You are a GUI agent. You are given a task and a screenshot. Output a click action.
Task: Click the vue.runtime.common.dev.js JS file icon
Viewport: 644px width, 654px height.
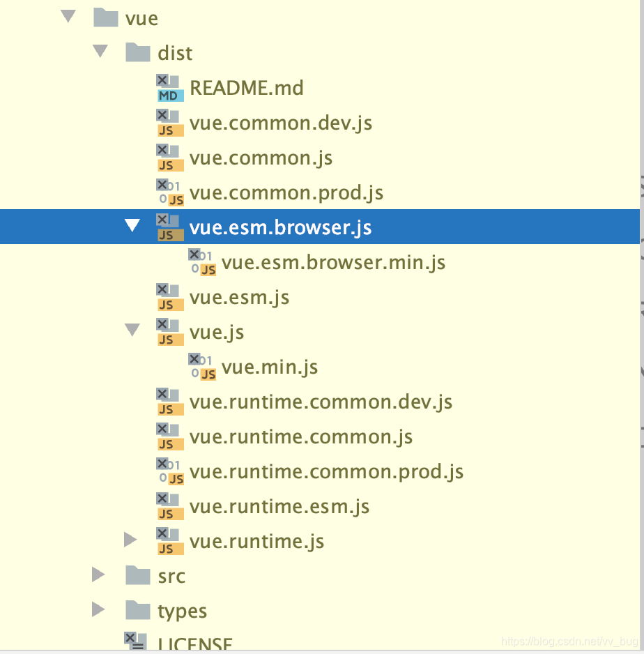pos(170,402)
